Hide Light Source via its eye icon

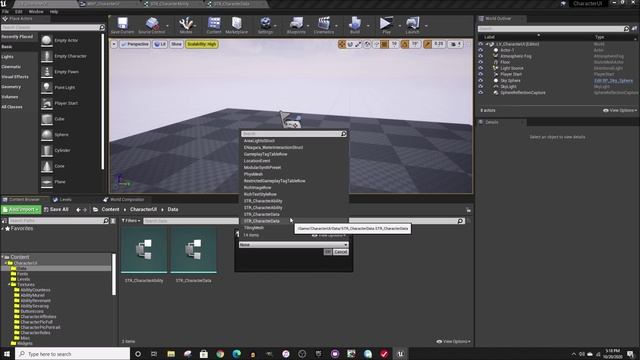click(x=481, y=68)
